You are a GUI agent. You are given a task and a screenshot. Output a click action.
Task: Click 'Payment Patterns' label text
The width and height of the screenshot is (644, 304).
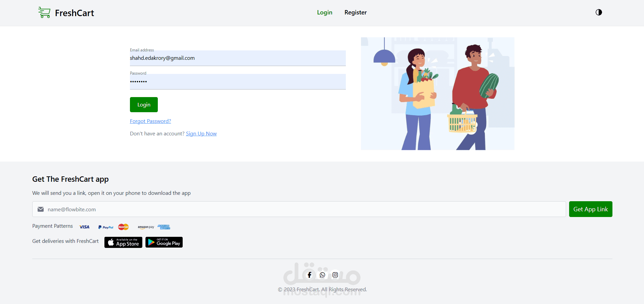(52, 226)
